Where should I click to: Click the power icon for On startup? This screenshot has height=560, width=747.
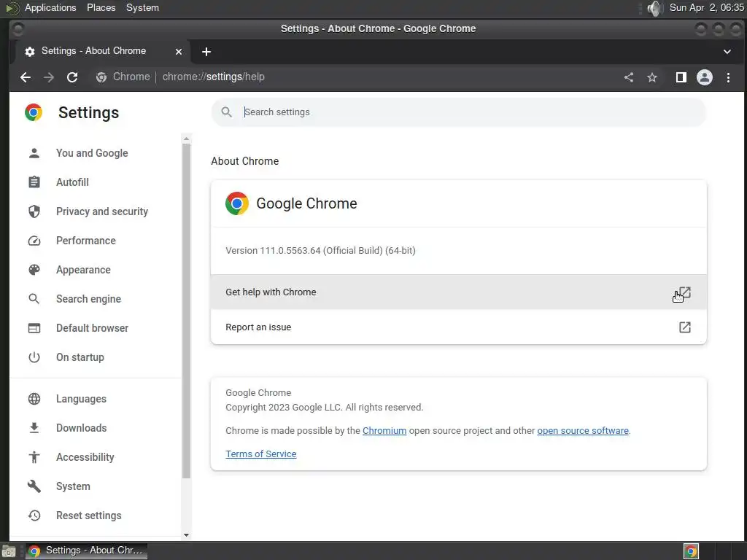(x=34, y=357)
